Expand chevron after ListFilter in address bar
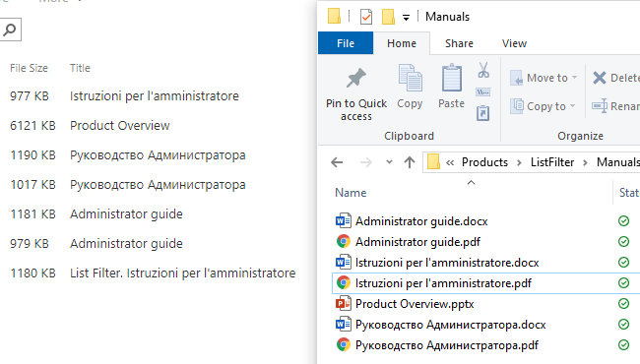 pos(585,162)
